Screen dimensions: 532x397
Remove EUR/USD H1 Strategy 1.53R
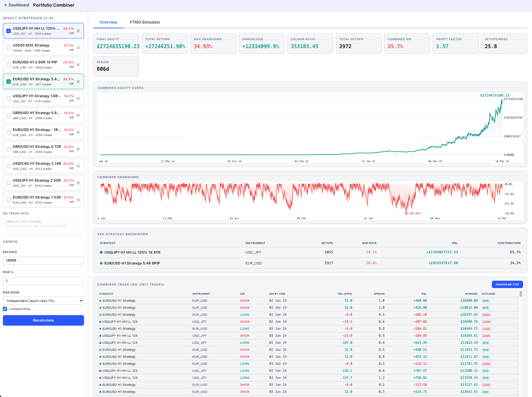click(78, 199)
